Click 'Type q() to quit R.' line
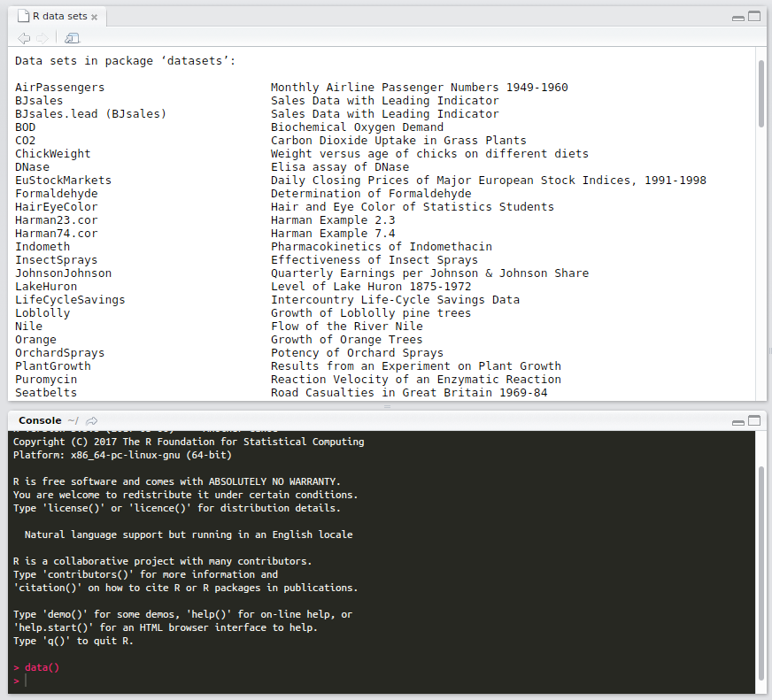The height and width of the screenshot is (700, 772). click(x=73, y=641)
